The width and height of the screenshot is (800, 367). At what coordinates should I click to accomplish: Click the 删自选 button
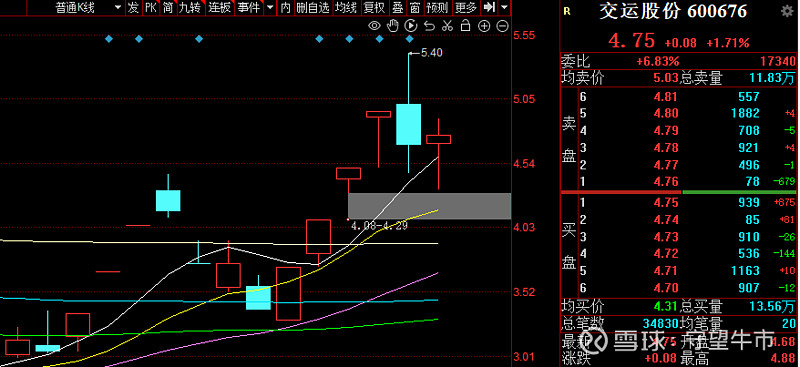coord(313,7)
